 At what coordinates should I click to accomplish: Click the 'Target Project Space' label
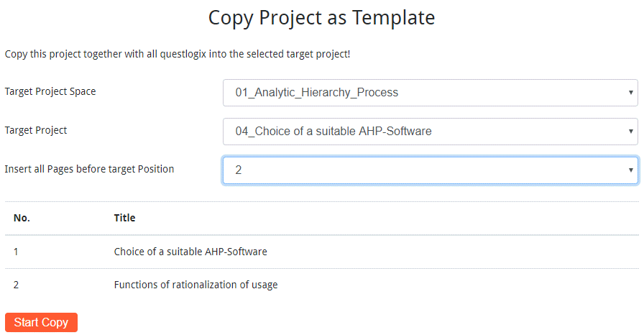50,91
